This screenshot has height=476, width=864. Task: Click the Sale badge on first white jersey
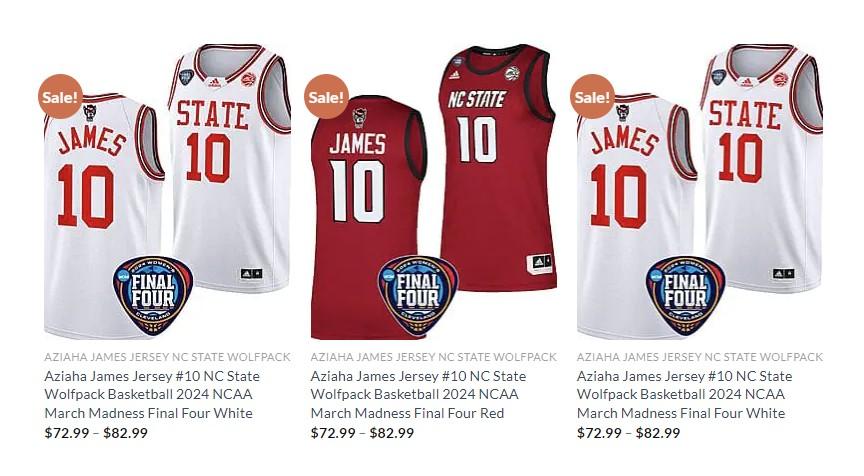[x=60, y=97]
